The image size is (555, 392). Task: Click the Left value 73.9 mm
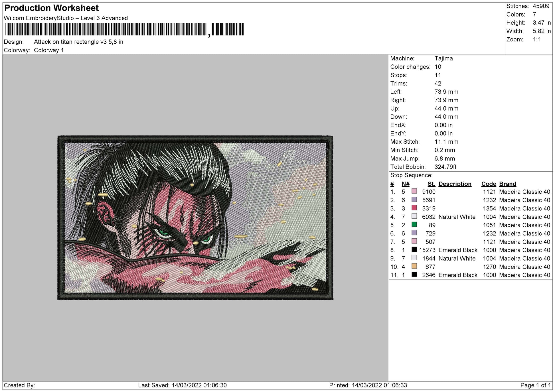[x=446, y=92]
